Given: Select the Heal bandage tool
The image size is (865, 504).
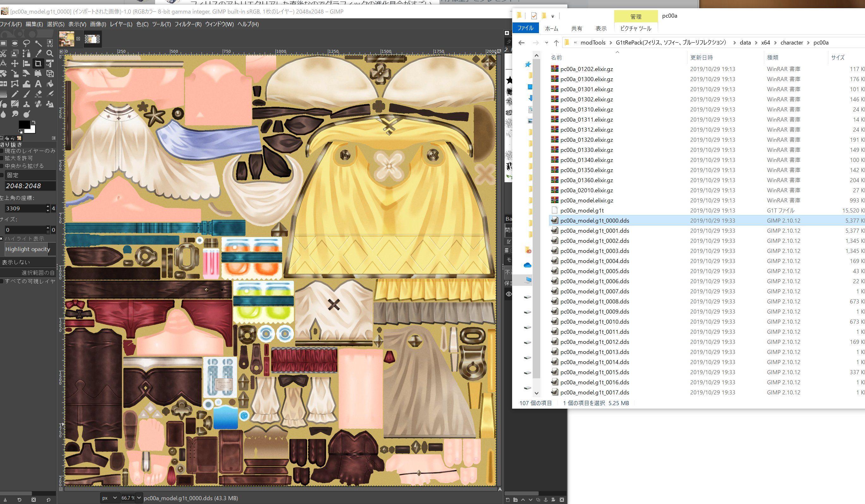Looking at the screenshot, I should (38, 104).
